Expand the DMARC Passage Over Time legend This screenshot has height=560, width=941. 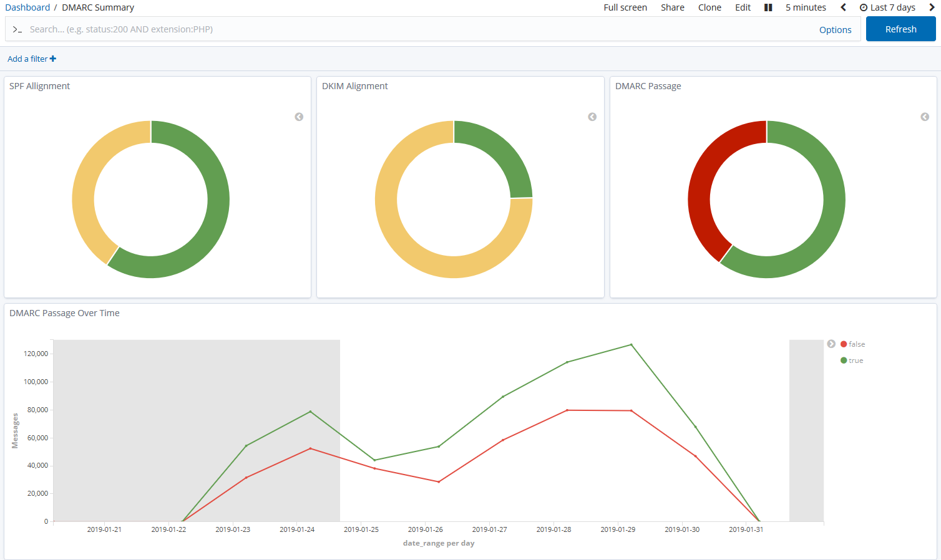click(x=831, y=344)
